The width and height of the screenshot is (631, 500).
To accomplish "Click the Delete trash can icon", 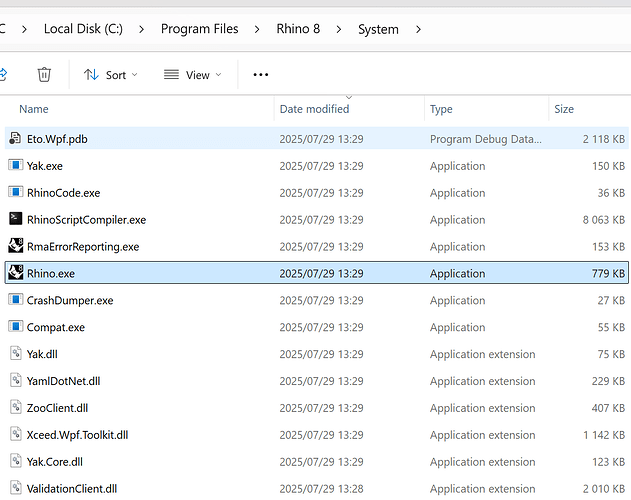I will pyautogui.click(x=44, y=74).
